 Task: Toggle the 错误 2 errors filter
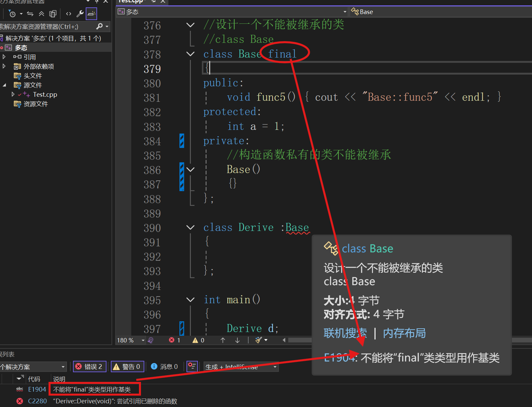(x=90, y=367)
